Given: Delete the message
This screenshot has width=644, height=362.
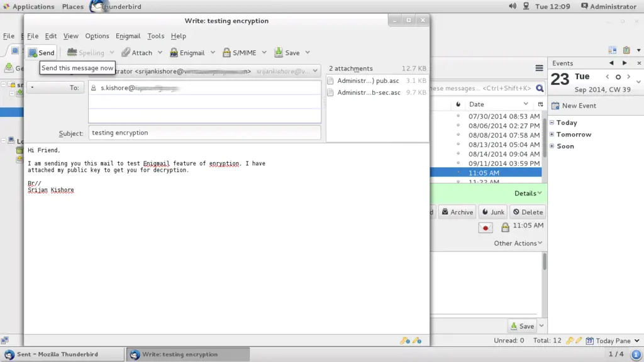Looking at the screenshot, I should click(528, 212).
